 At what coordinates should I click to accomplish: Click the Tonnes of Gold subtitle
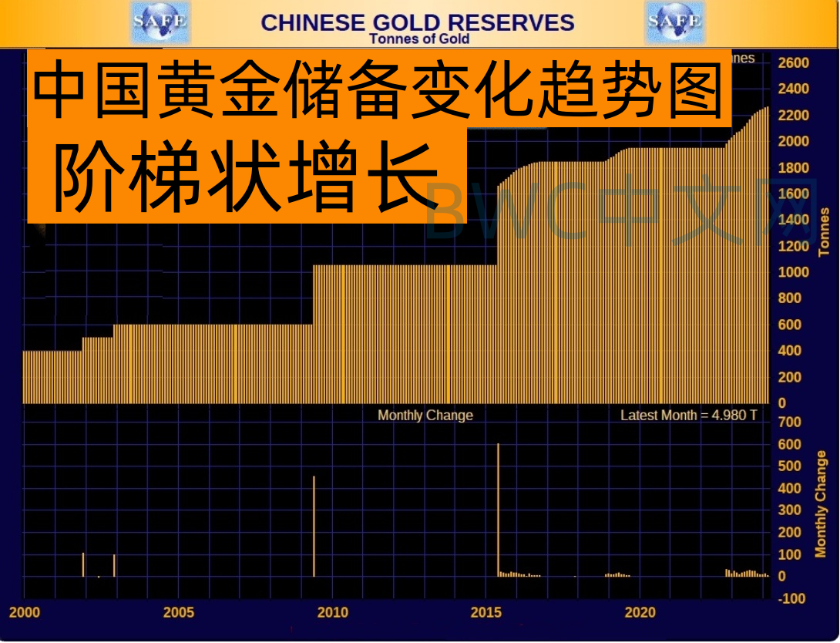(x=419, y=39)
